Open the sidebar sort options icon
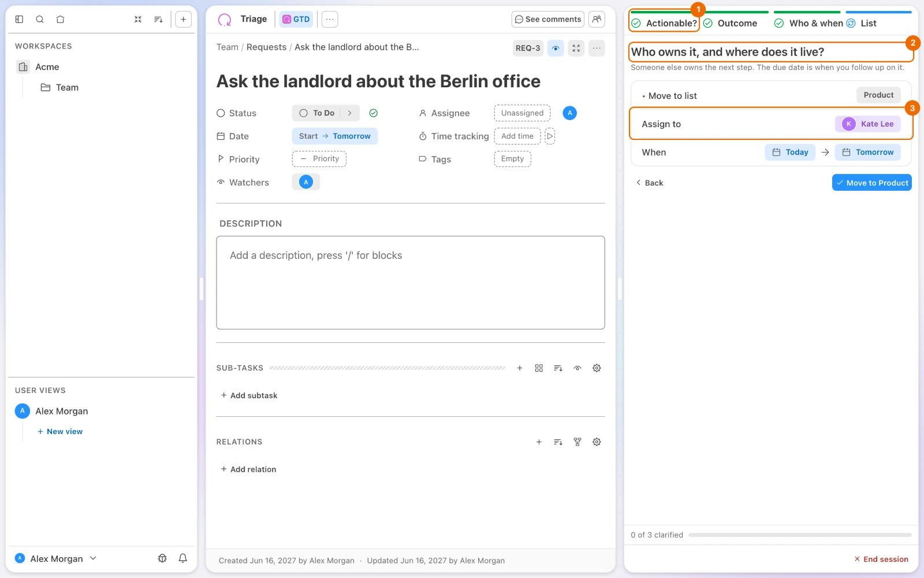924x578 pixels. (158, 19)
